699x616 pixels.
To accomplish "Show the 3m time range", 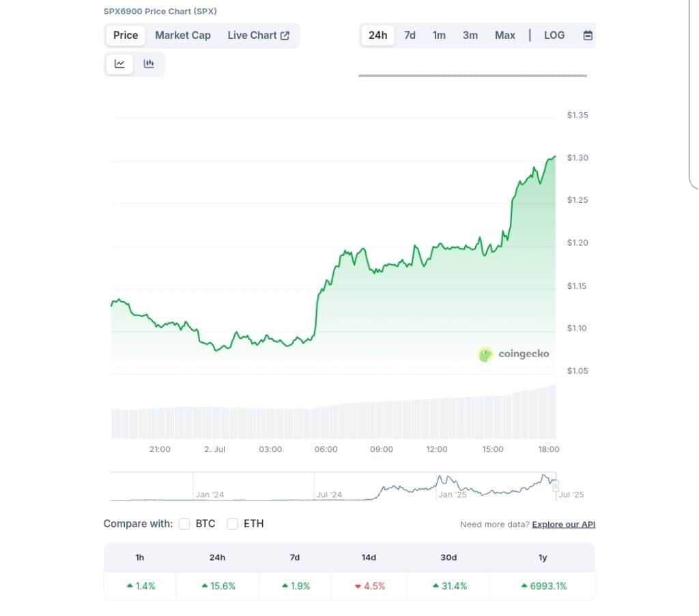I will click(x=470, y=36).
